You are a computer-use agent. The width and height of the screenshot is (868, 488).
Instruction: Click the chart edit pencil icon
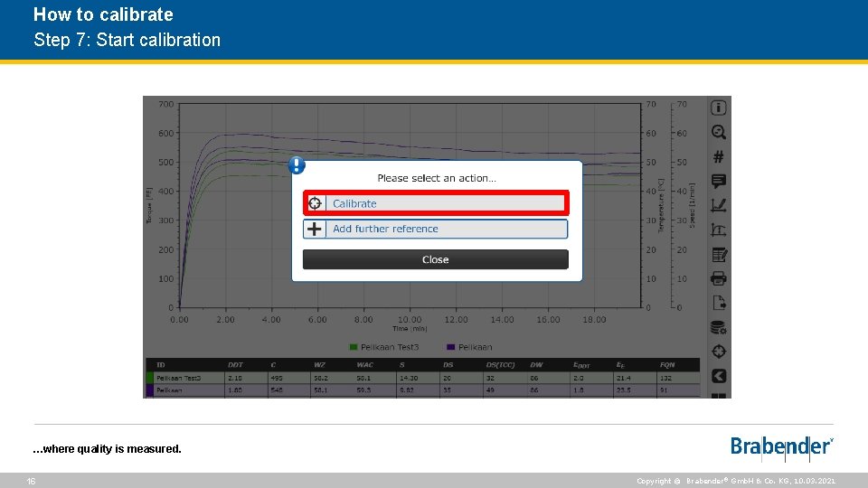(x=718, y=205)
